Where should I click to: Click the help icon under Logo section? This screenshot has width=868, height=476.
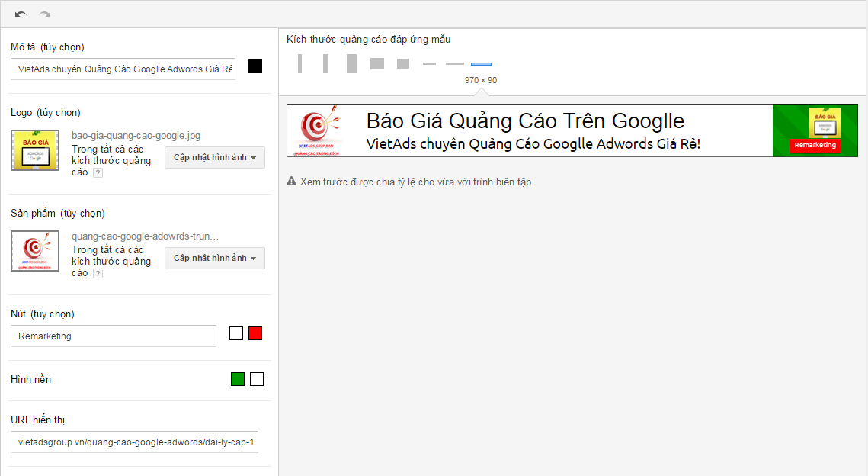98,173
